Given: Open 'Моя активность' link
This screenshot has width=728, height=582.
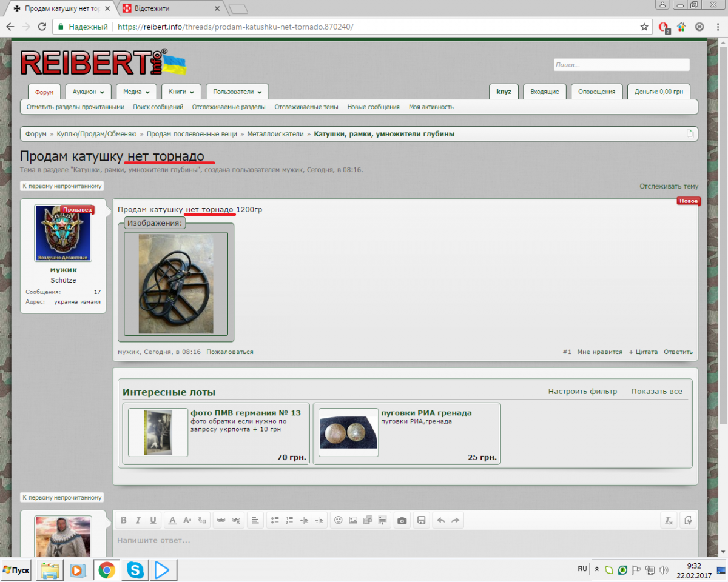Looking at the screenshot, I should [x=431, y=107].
